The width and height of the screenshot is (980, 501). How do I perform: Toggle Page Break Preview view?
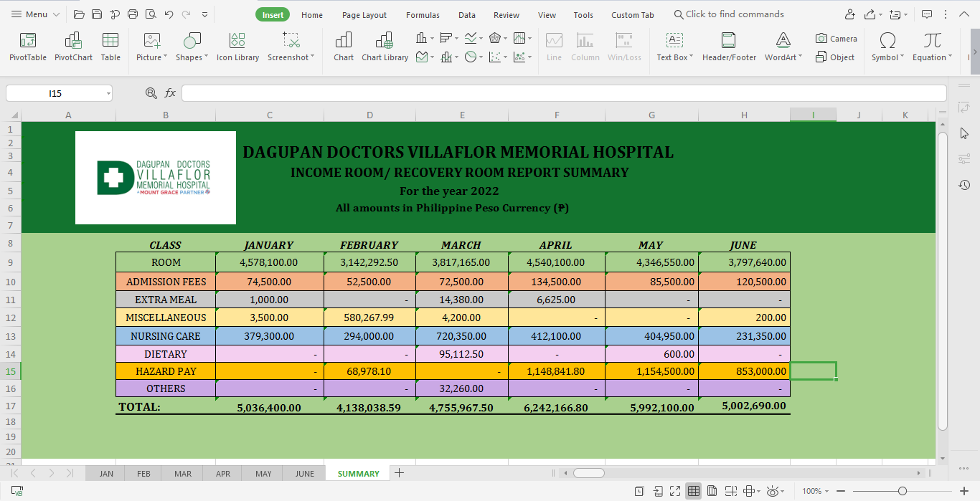point(730,491)
